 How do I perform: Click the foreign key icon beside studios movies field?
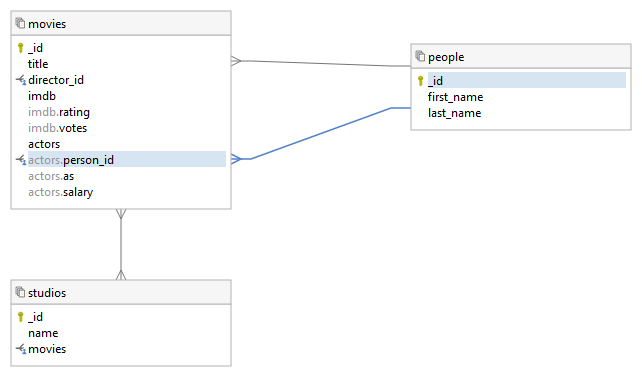tap(21, 349)
